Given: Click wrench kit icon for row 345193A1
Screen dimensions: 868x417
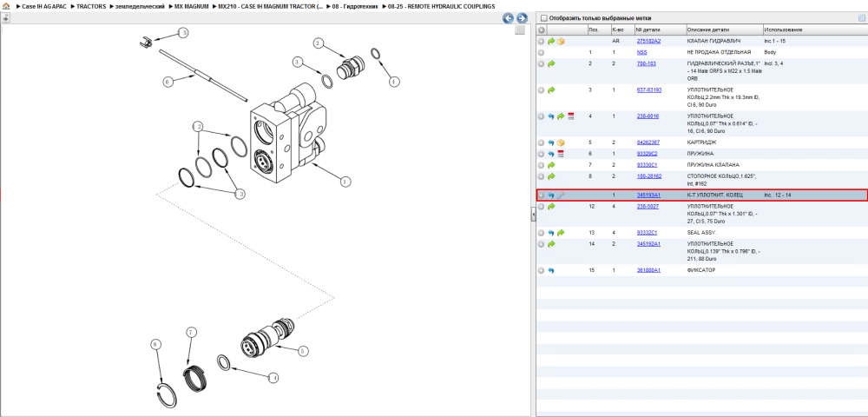Looking at the screenshot, I should [561, 195].
